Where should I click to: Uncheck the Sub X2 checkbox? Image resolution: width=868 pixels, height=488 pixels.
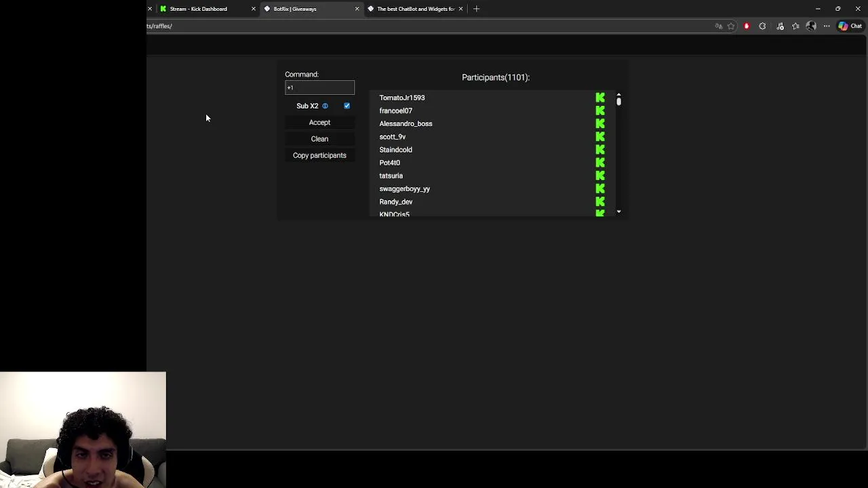347,106
